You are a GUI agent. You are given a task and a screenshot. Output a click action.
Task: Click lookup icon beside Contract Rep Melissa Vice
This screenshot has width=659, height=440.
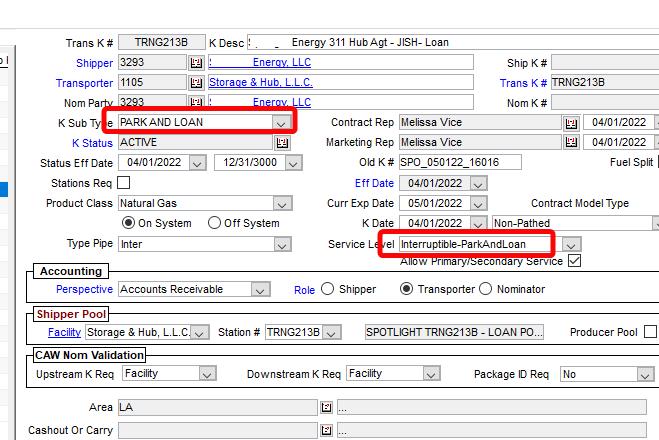coord(571,123)
